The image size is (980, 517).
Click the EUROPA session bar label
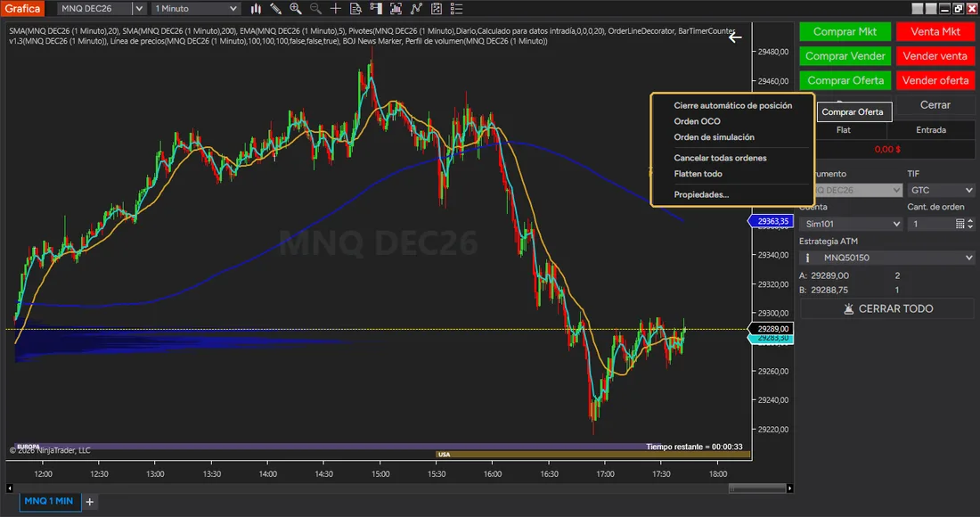[28, 447]
